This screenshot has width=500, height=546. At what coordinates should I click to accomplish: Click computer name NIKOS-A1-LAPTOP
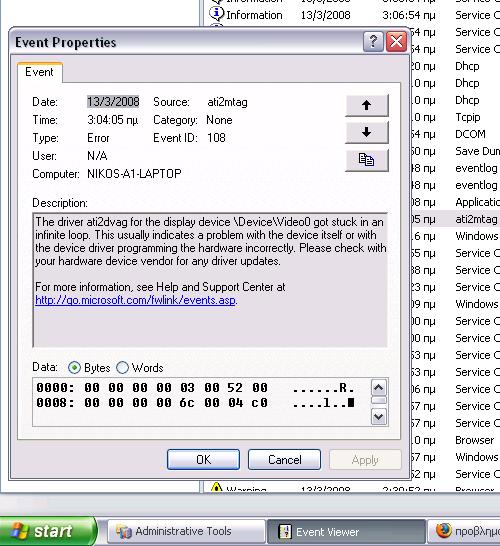pos(134,173)
